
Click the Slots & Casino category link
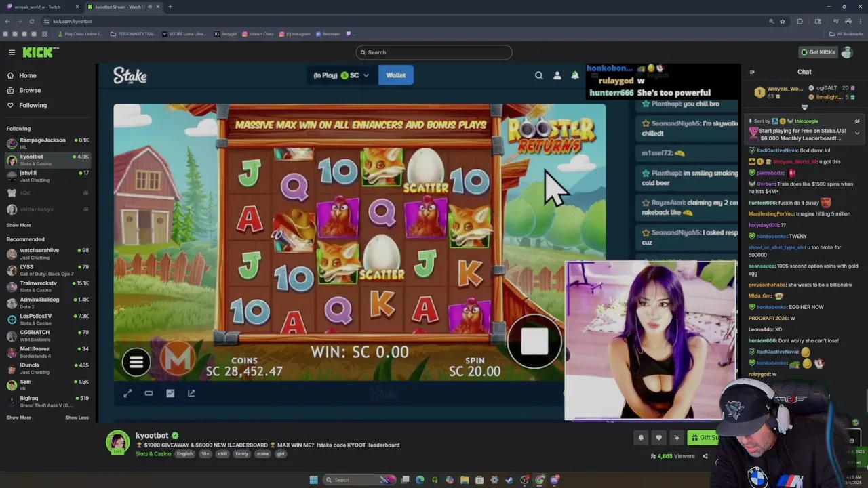(x=153, y=454)
